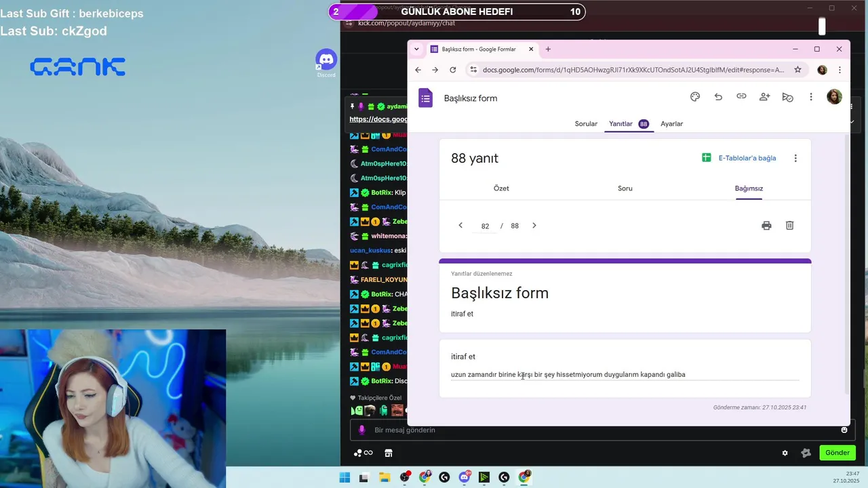Image resolution: width=868 pixels, height=488 pixels.
Task: Expand the Chrome tab search chevron
Action: point(416,49)
